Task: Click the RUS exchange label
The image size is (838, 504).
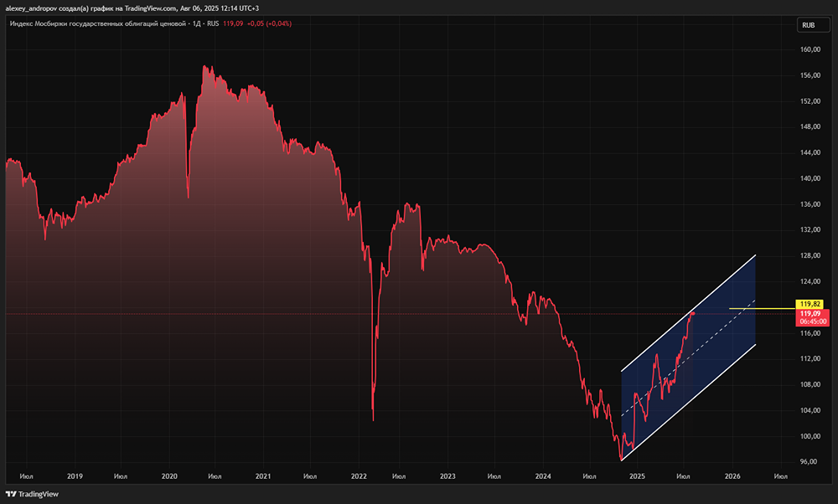Action: (213, 23)
